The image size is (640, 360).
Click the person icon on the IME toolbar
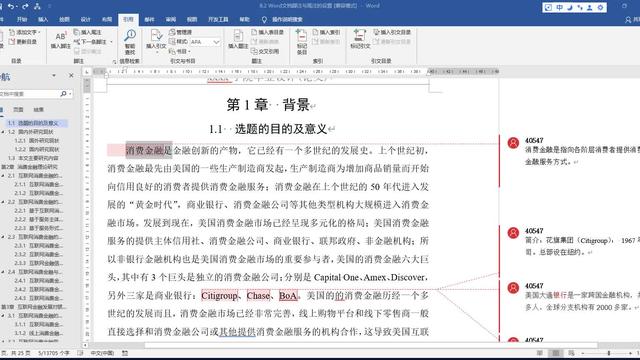(x=589, y=7)
